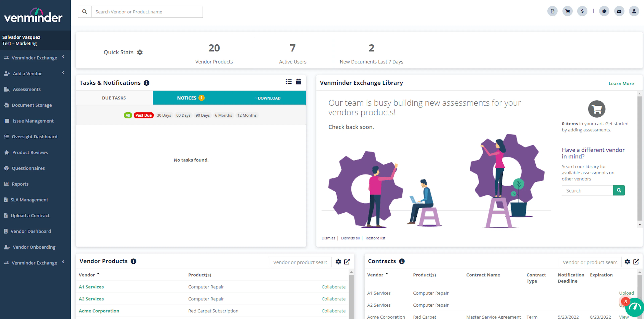Pop out the Contracts widget

coord(636,262)
